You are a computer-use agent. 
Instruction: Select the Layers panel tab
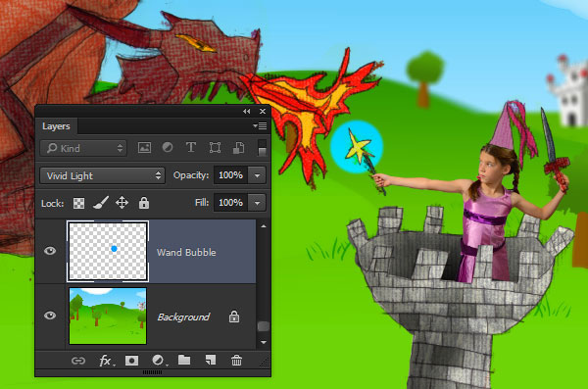(56, 126)
